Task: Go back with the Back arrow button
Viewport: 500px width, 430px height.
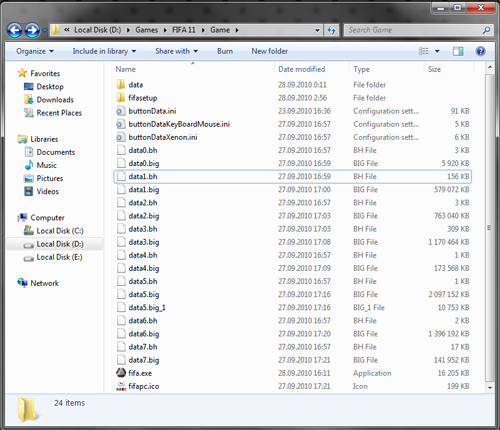Action: point(15,30)
